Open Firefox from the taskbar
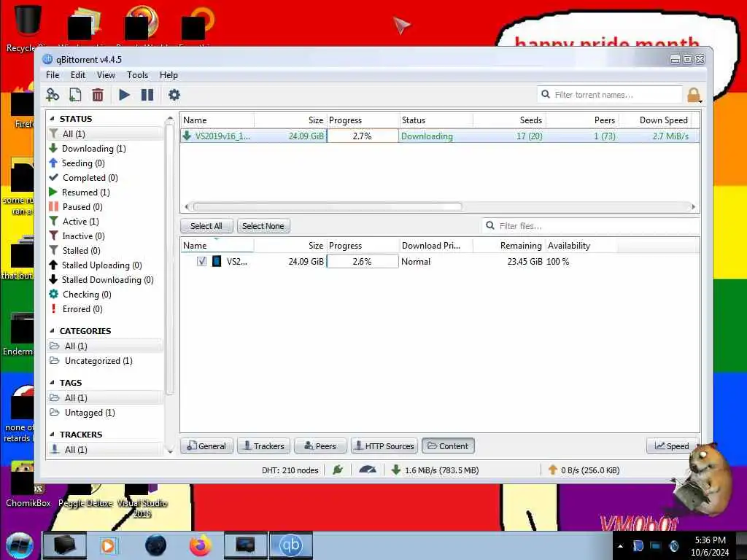 point(201,545)
